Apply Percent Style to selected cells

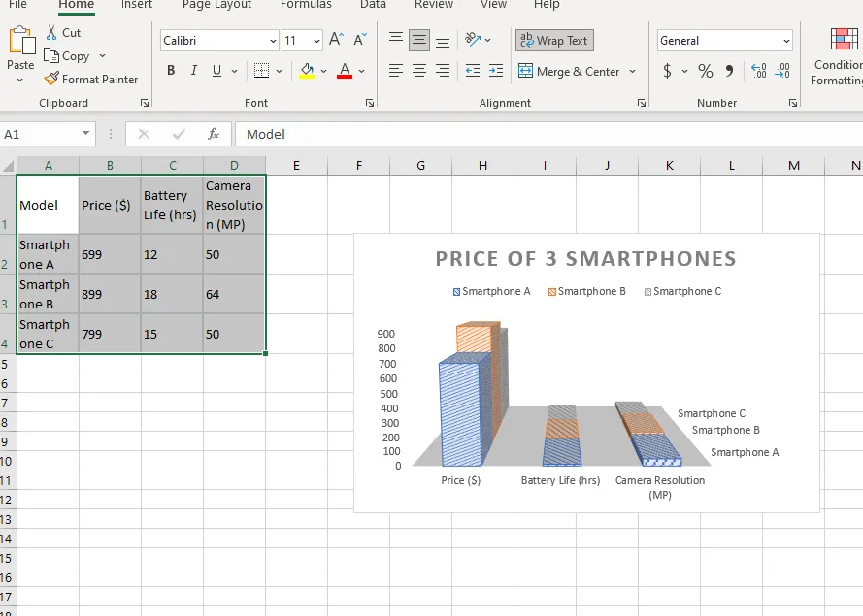tap(706, 71)
